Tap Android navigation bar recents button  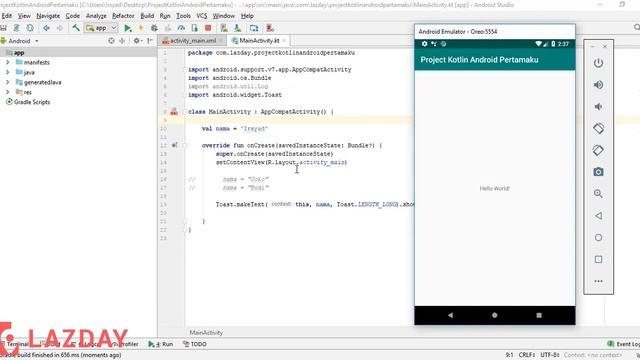click(x=539, y=315)
